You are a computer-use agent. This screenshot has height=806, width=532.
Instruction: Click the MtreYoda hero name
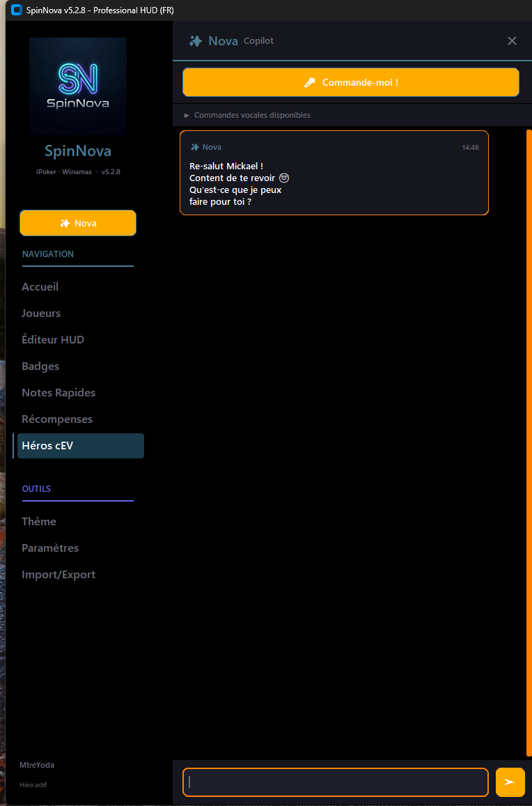click(x=37, y=765)
